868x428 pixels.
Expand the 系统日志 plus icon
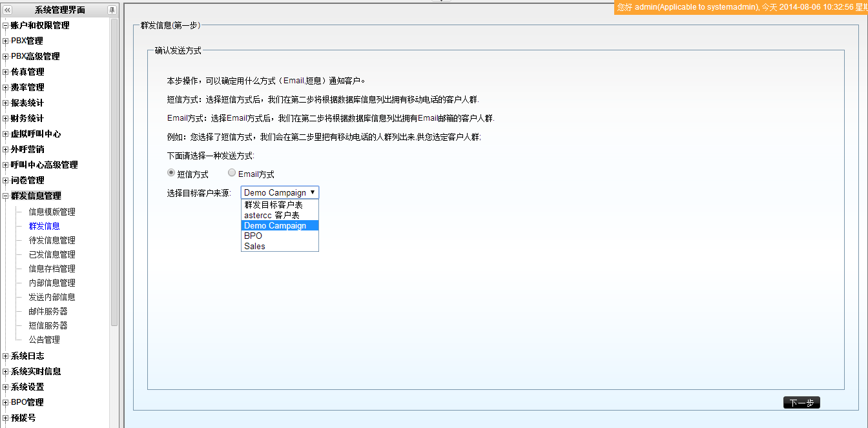(6, 356)
